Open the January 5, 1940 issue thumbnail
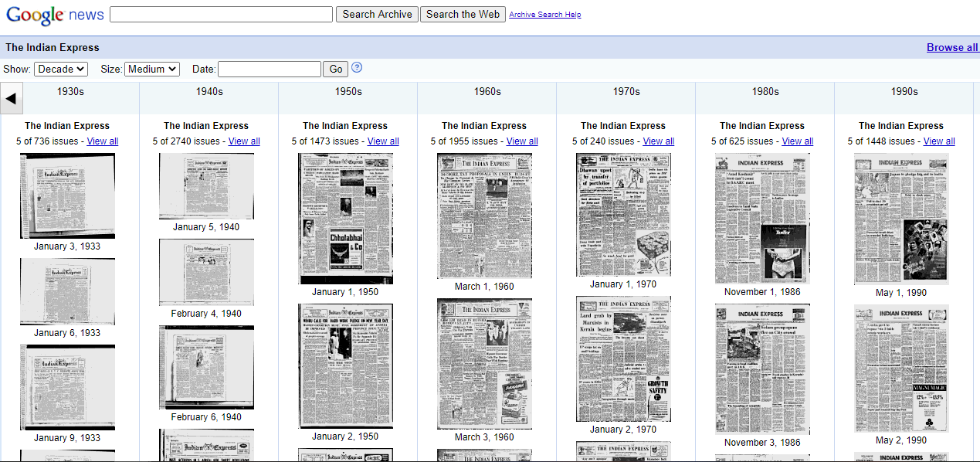This screenshot has height=462, width=980. click(206, 186)
